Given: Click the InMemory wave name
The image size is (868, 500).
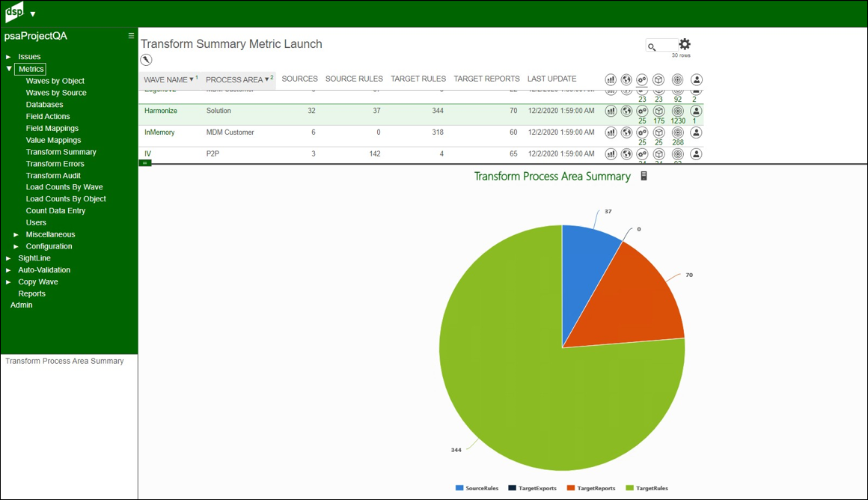Looking at the screenshot, I should (159, 132).
